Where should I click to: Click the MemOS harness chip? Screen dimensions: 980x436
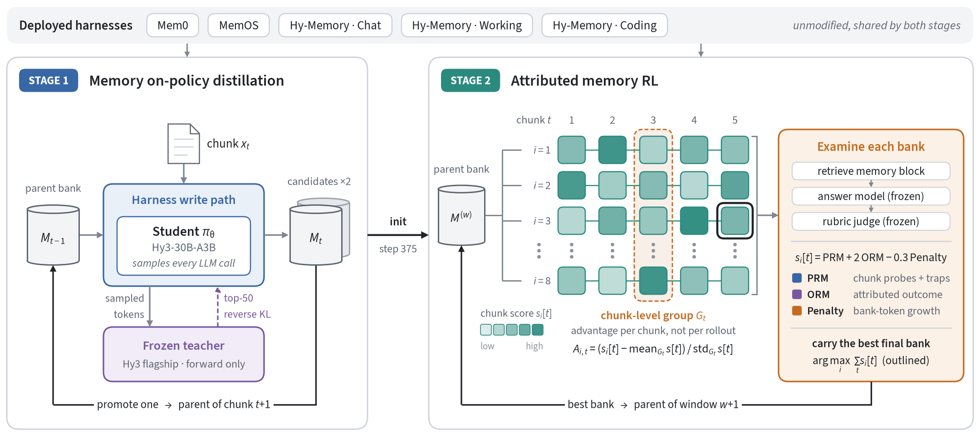click(239, 25)
